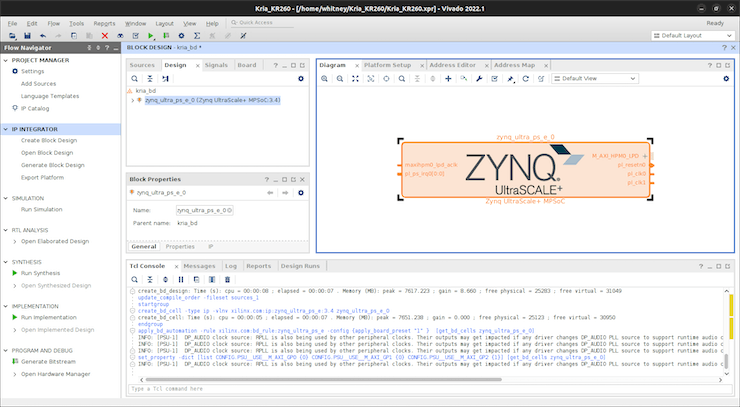Click Generate Bitstream in Flow Navigator
This screenshot has width=740, height=407.
coord(48,362)
